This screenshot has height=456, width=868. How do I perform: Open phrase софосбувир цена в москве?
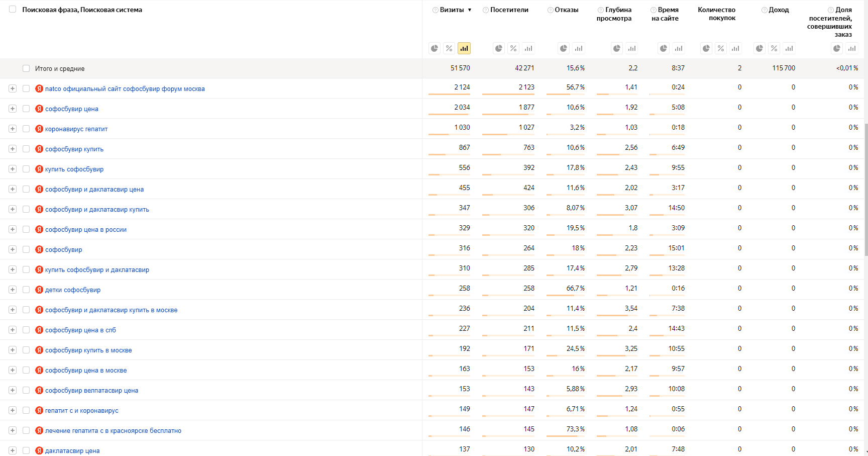pos(86,370)
